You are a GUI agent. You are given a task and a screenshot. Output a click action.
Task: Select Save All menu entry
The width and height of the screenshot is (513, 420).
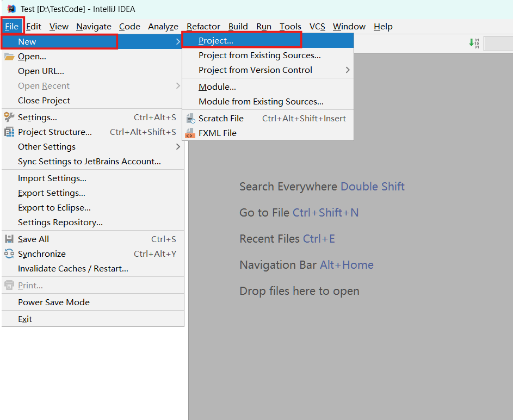pyautogui.click(x=92, y=239)
